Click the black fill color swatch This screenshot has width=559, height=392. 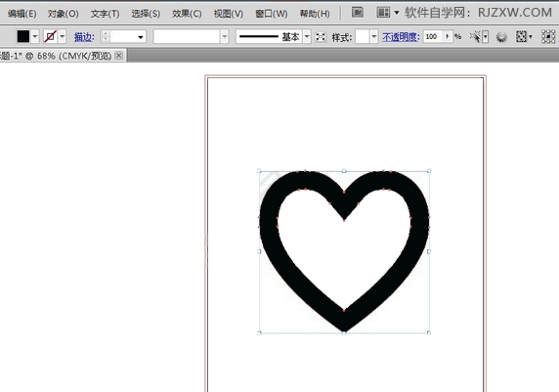pyautogui.click(x=23, y=36)
